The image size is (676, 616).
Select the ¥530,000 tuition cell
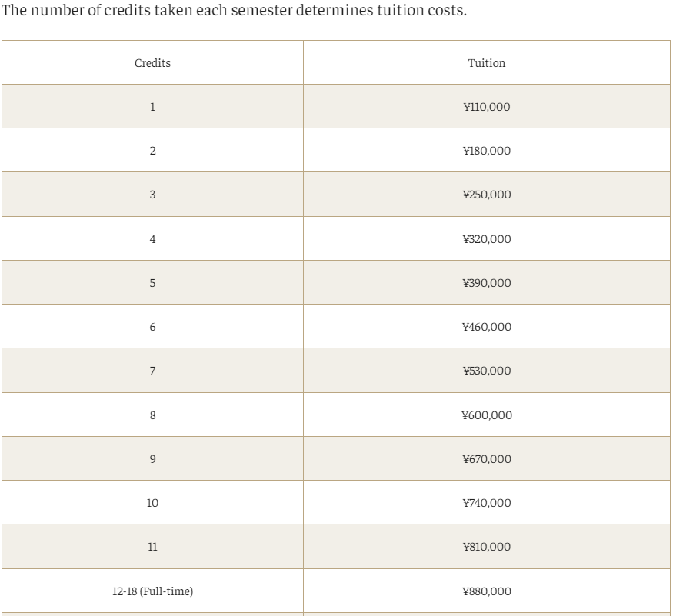click(487, 371)
